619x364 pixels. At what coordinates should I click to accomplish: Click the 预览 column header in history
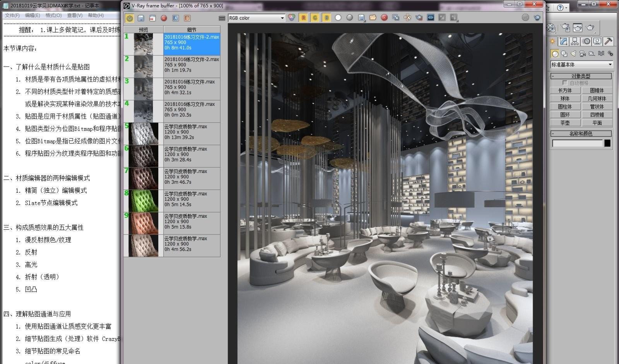144,29
